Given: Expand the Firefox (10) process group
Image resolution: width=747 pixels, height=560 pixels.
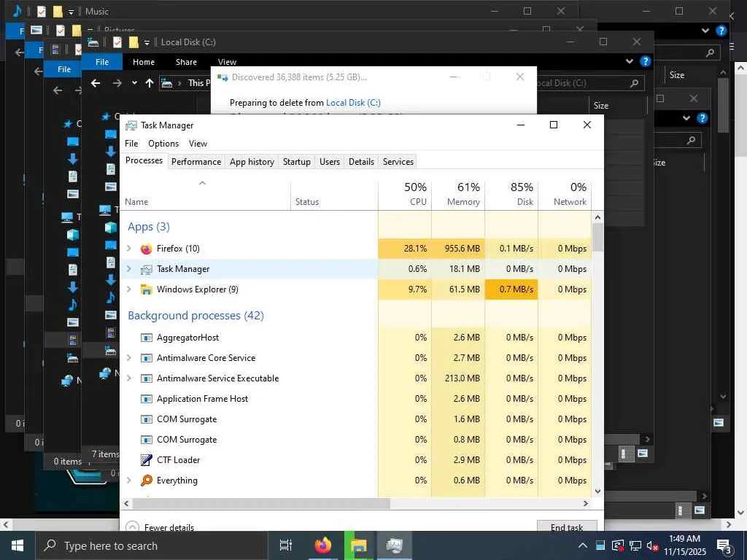Looking at the screenshot, I should pos(128,249).
